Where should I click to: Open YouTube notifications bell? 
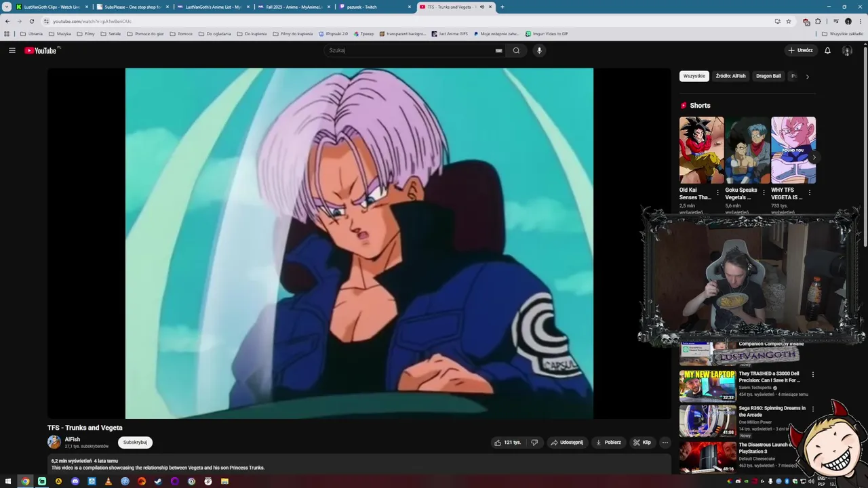[827, 50]
